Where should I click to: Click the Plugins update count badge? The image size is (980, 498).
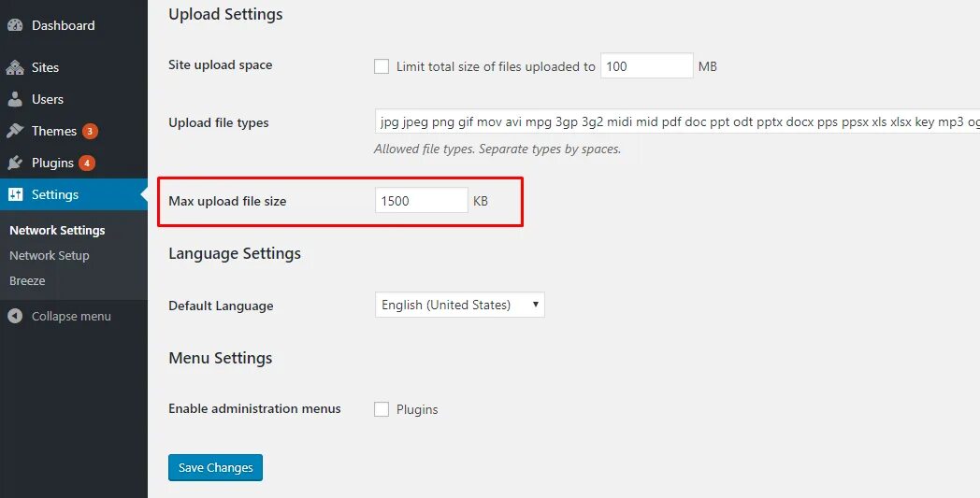point(87,163)
